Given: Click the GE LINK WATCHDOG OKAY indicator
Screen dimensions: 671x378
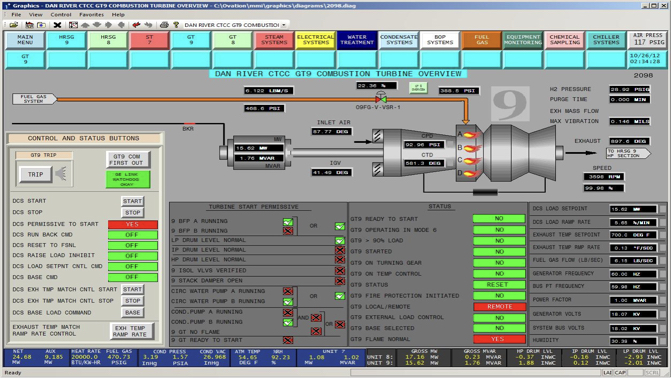Looking at the screenshot, I should click(x=128, y=179).
